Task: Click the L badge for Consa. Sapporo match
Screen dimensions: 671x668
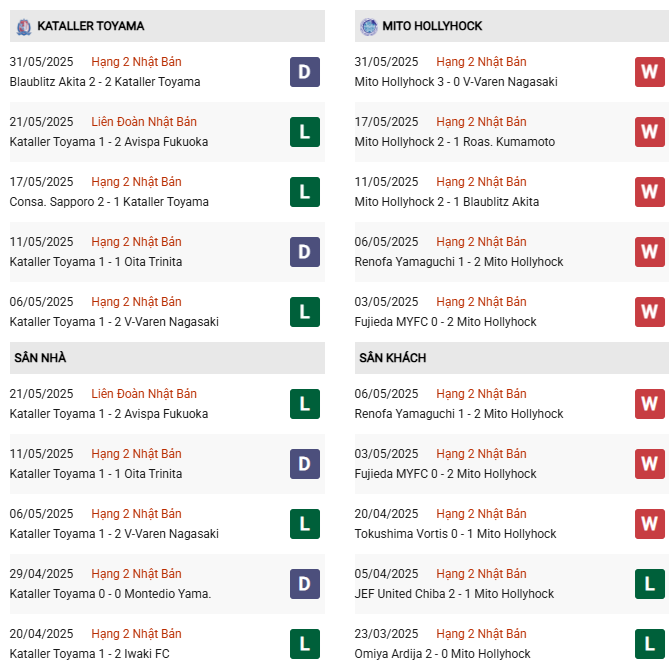Action: click(305, 192)
